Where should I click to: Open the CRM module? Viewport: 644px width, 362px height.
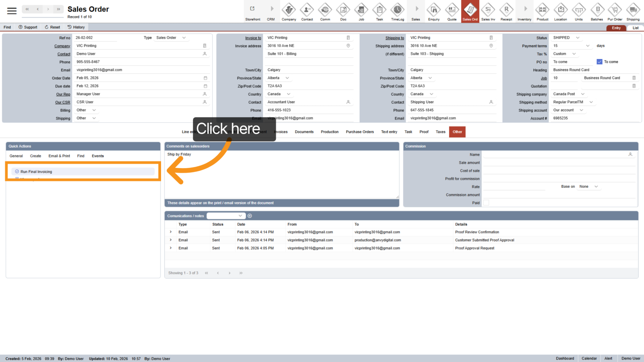pyautogui.click(x=271, y=11)
